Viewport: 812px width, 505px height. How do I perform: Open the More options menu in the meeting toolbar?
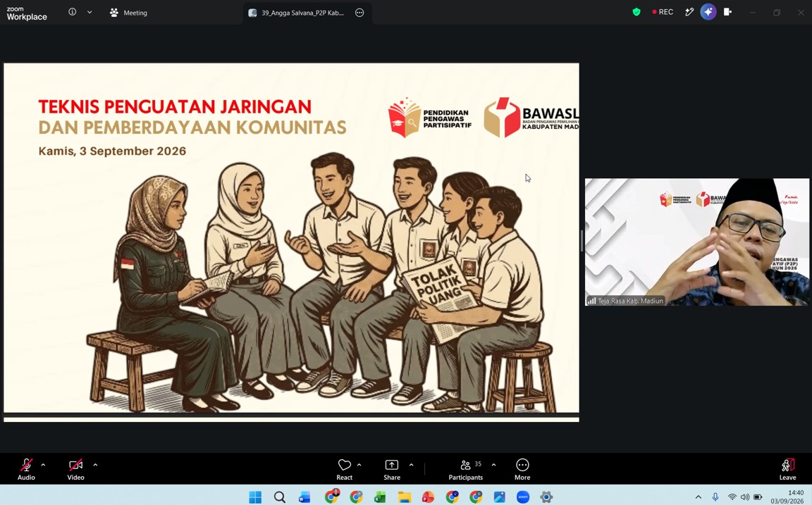(x=522, y=469)
